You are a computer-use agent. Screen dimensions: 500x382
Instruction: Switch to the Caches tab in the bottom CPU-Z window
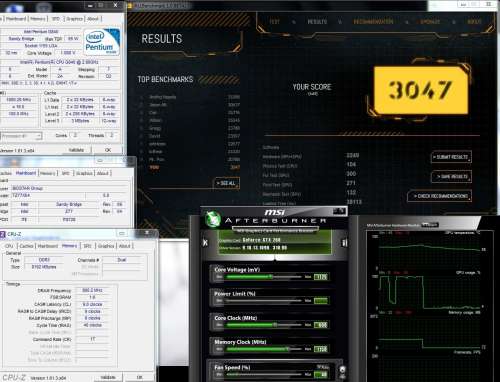(26, 246)
